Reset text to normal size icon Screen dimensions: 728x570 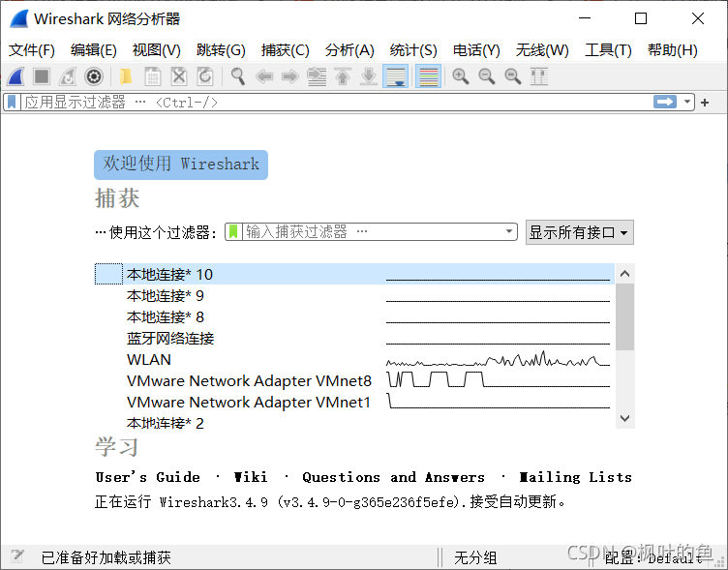click(512, 76)
